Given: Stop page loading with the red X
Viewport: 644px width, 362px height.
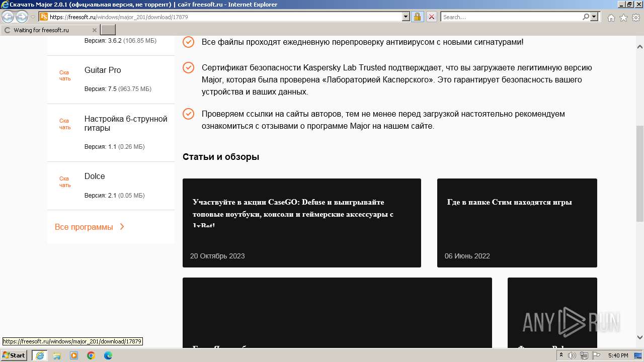Looking at the screenshot, I should (432, 17).
